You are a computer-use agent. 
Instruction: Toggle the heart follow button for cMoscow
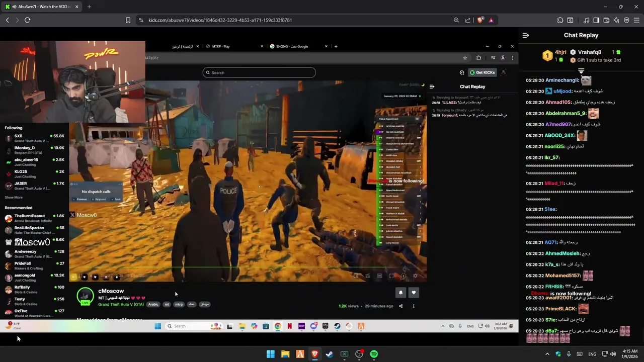pyautogui.click(x=414, y=292)
